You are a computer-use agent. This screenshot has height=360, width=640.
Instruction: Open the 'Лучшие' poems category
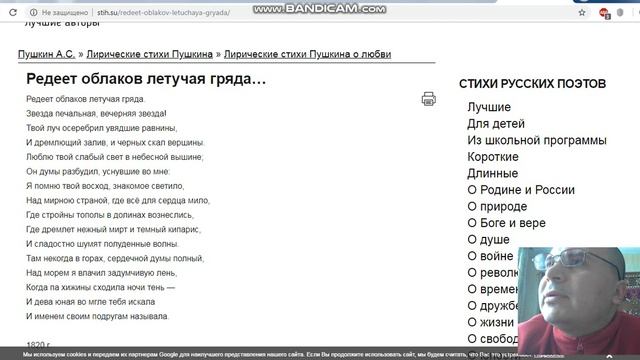(x=489, y=107)
